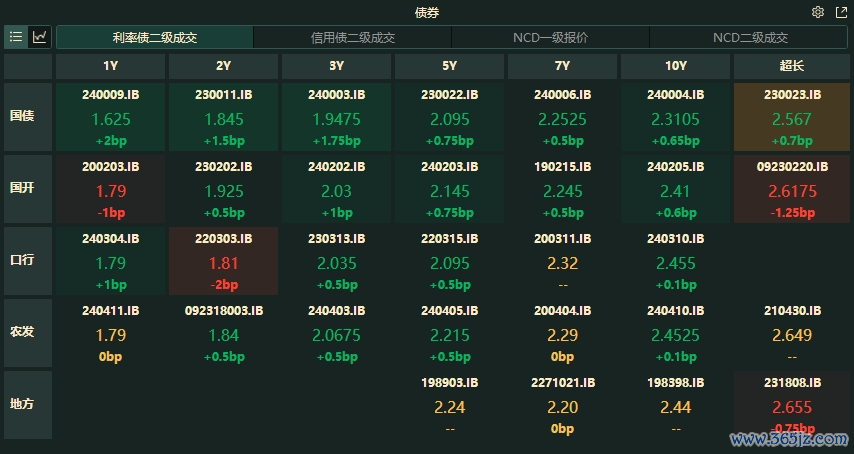The image size is (854, 454).
Task: Click the 1Y column header
Action: pyautogui.click(x=110, y=66)
